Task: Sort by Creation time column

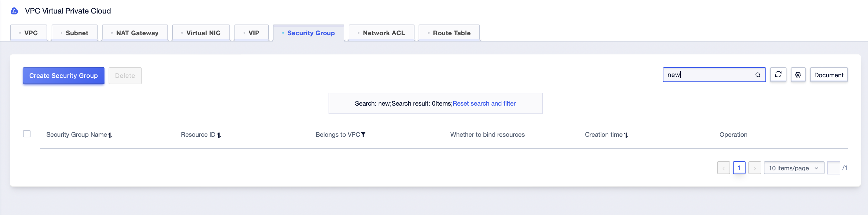Action: click(x=626, y=135)
